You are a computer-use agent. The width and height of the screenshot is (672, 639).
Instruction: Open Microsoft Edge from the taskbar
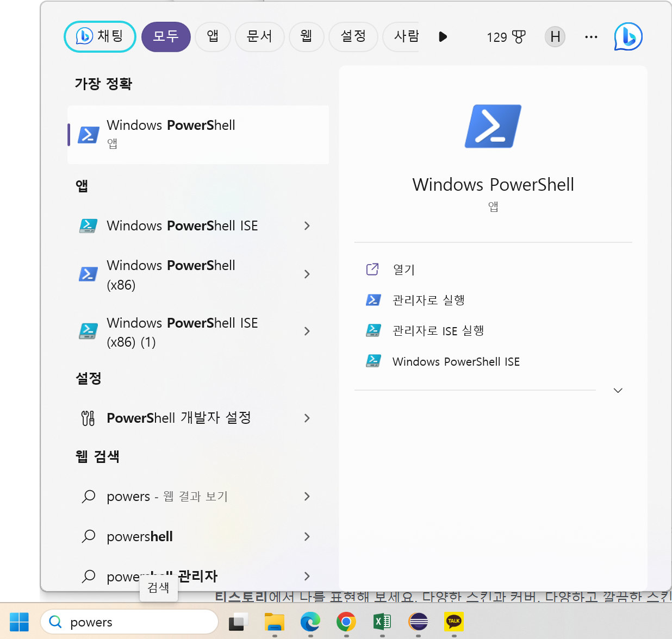pyautogui.click(x=310, y=622)
